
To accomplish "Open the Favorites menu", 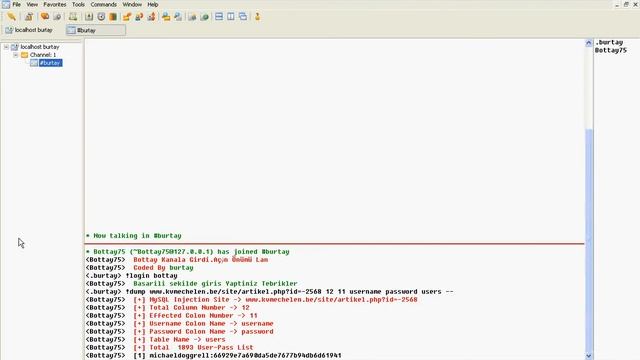I will click(x=55, y=4).
